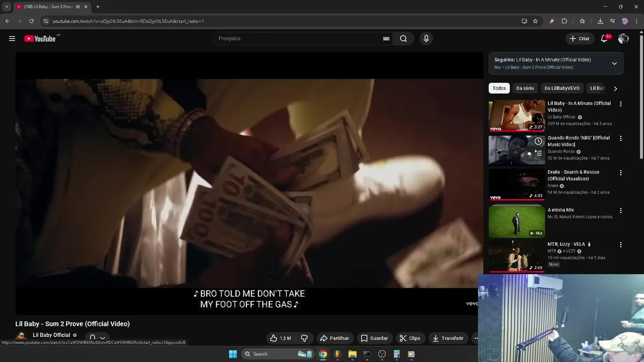Create a clip with Clipe button
The image size is (644, 362).
pos(410,338)
